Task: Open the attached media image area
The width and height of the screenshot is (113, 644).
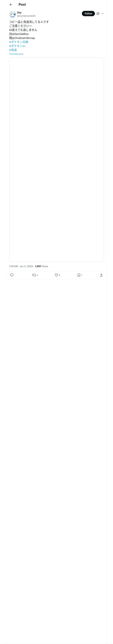Action: (x=56, y=159)
